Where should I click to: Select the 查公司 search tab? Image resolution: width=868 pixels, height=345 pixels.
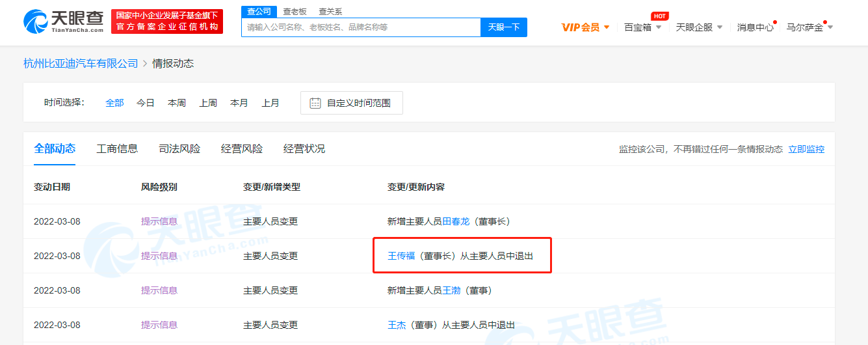pyautogui.click(x=259, y=11)
